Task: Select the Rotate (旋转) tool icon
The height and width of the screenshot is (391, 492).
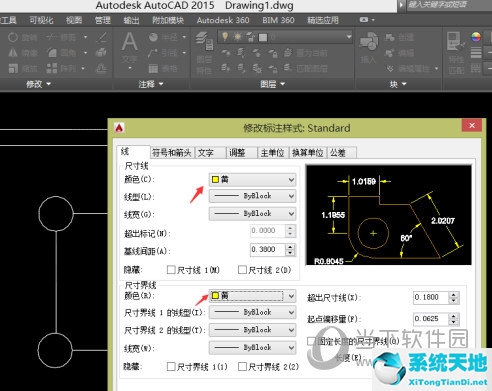Action: (13, 37)
